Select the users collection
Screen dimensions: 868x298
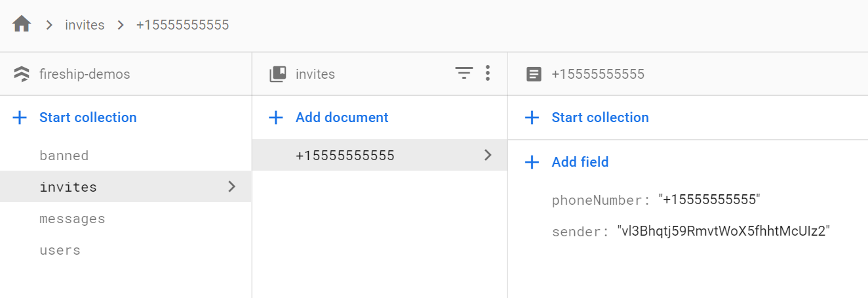[60, 250]
